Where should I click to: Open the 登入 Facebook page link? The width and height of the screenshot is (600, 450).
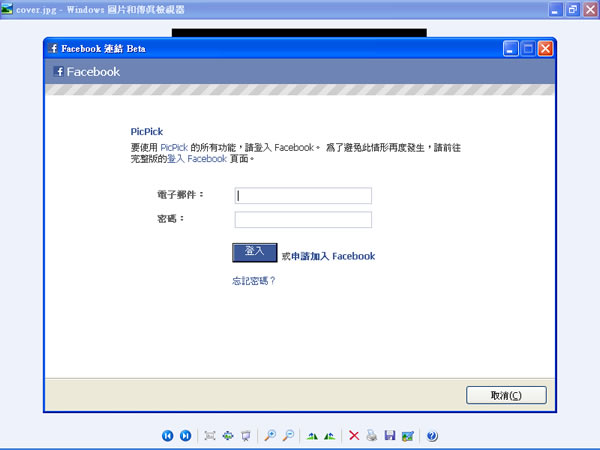tap(197, 158)
